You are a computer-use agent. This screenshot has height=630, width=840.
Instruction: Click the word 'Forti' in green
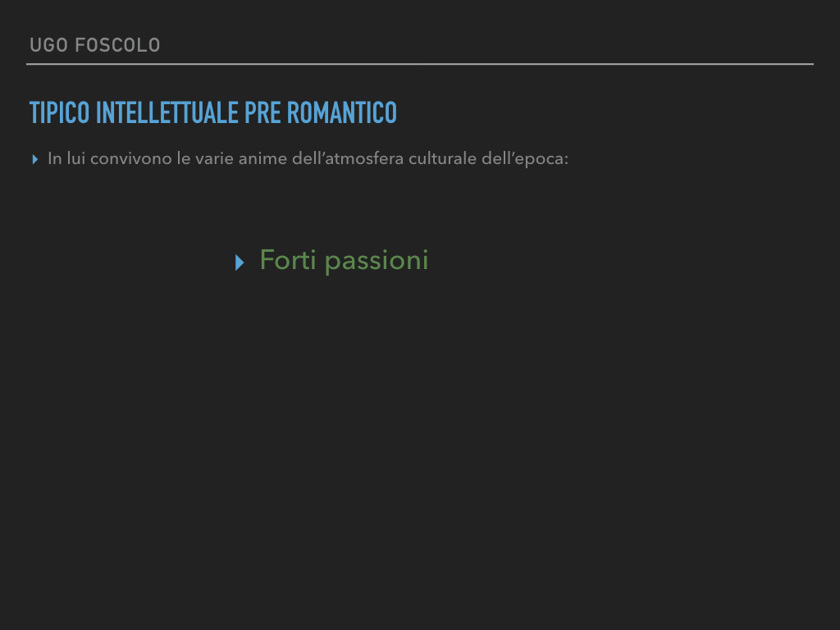point(288,260)
